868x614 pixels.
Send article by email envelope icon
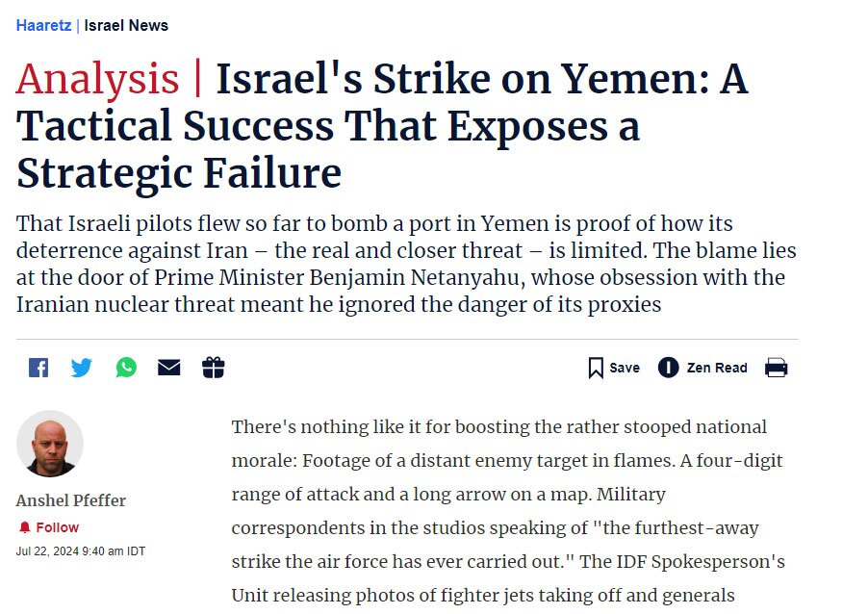[x=168, y=367]
